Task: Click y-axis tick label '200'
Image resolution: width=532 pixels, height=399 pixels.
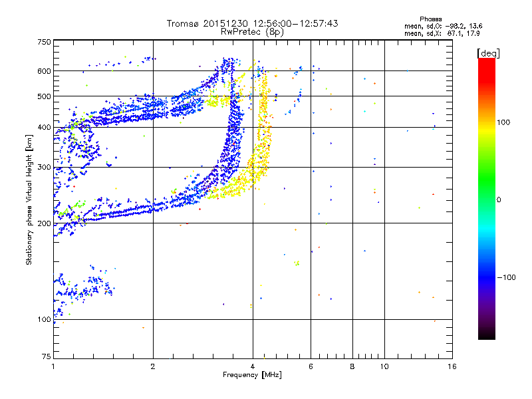Action: click(x=44, y=223)
